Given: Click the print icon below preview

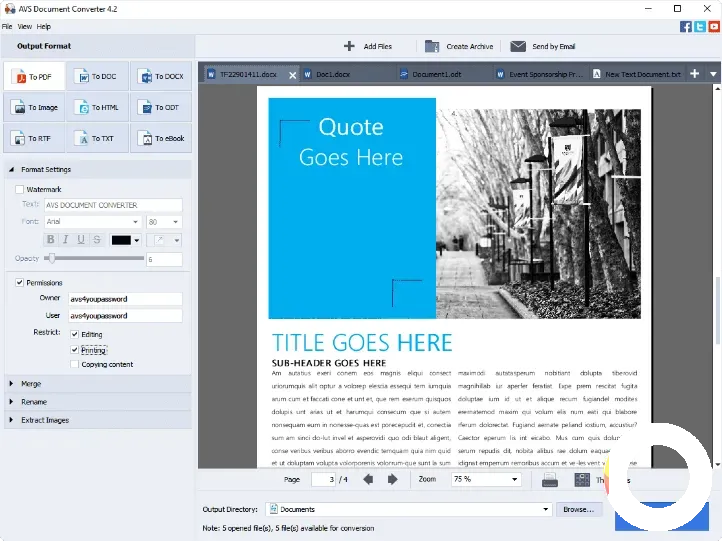Looking at the screenshot, I should [x=550, y=480].
